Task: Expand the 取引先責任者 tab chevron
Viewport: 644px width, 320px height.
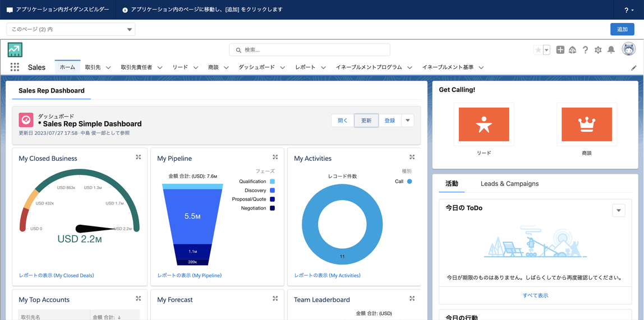Action: [159, 68]
